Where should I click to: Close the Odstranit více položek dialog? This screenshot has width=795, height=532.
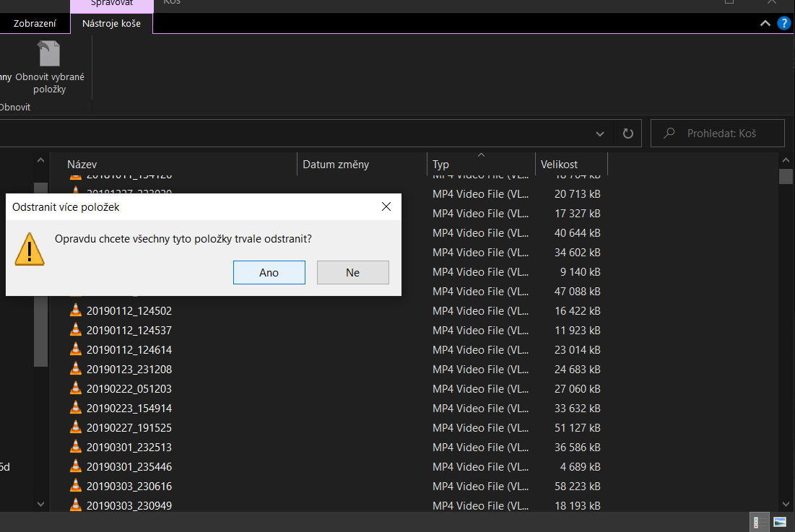tap(386, 206)
